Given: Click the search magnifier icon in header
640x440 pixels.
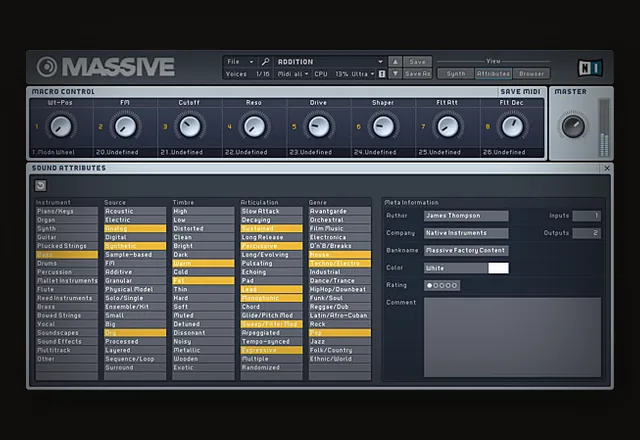Looking at the screenshot, I should tap(265, 62).
